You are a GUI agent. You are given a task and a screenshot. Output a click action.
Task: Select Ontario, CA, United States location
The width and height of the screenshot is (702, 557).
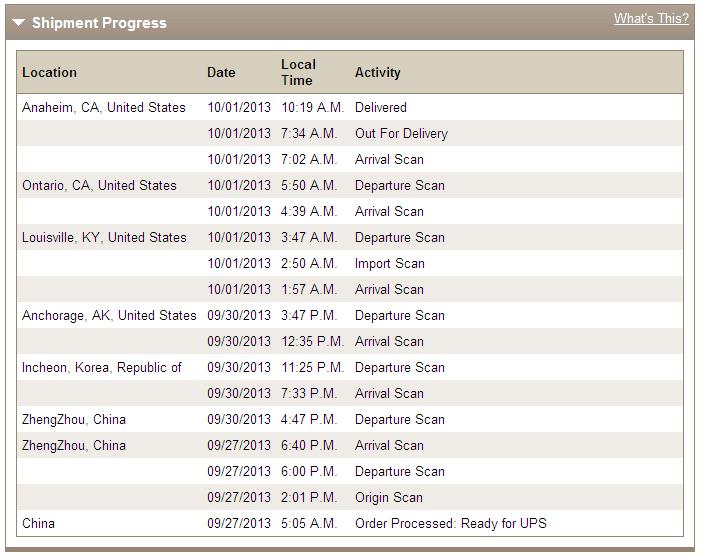(99, 185)
